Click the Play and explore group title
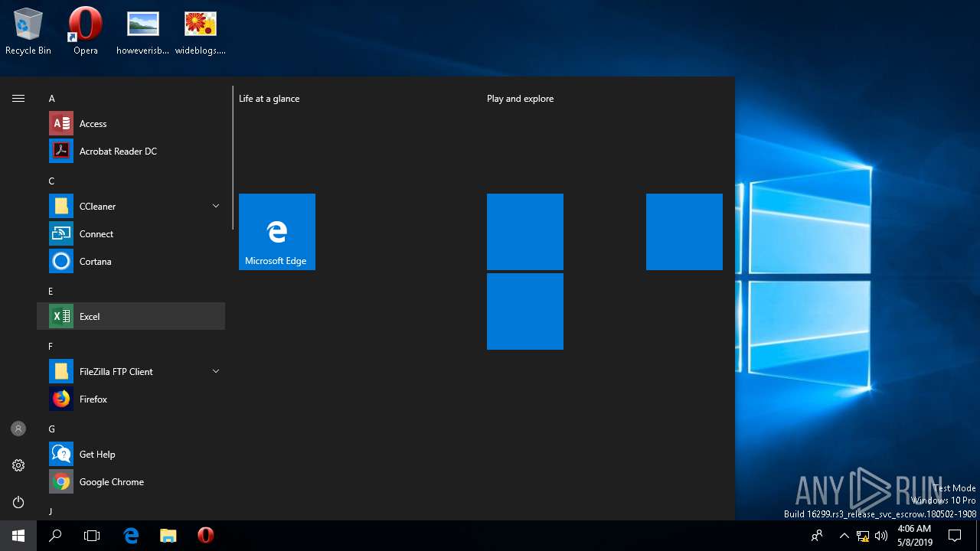The width and height of the screenshot is (980, 551). click(521, 99)
